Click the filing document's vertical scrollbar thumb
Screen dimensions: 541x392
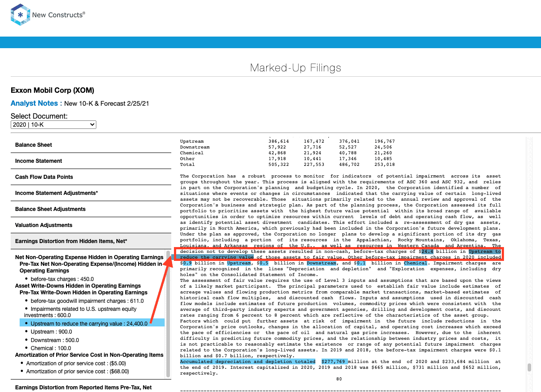[529, 367]
